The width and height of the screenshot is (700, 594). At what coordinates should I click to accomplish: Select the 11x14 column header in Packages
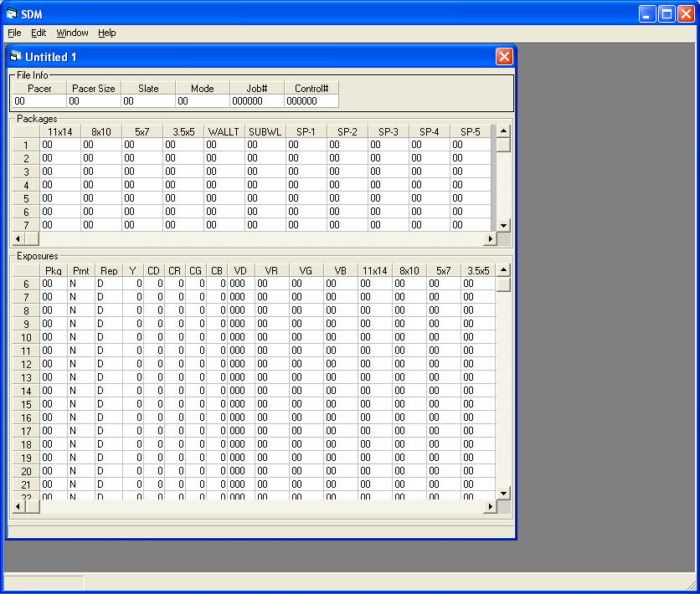coord(60,131)
